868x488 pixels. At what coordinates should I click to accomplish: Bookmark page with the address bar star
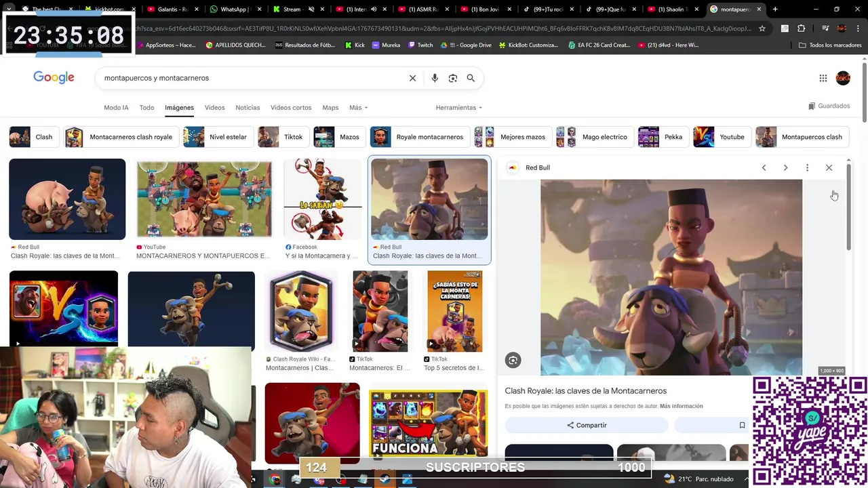tap(762, 28)
